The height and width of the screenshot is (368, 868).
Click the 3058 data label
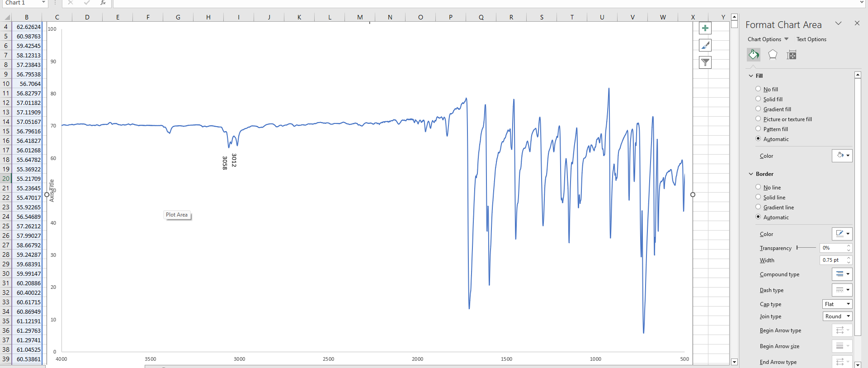pos(225,163)
